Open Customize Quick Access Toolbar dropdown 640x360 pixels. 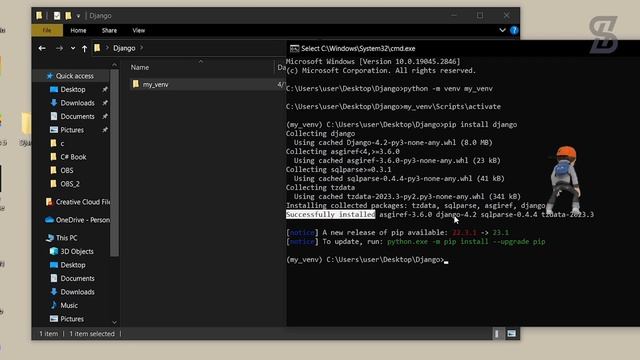(78, 16)
